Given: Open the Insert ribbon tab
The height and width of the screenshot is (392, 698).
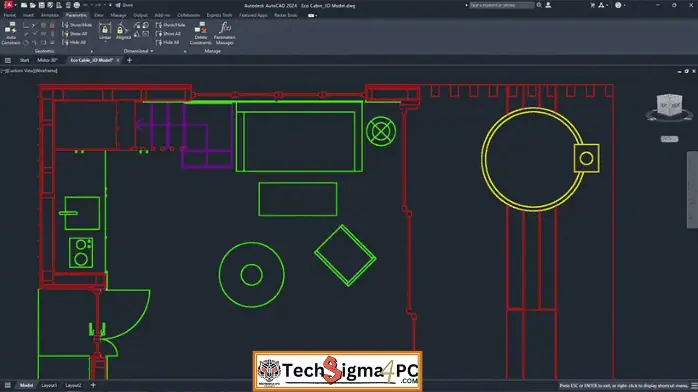Looking at the screenshot, I should (x=28, y=15).
